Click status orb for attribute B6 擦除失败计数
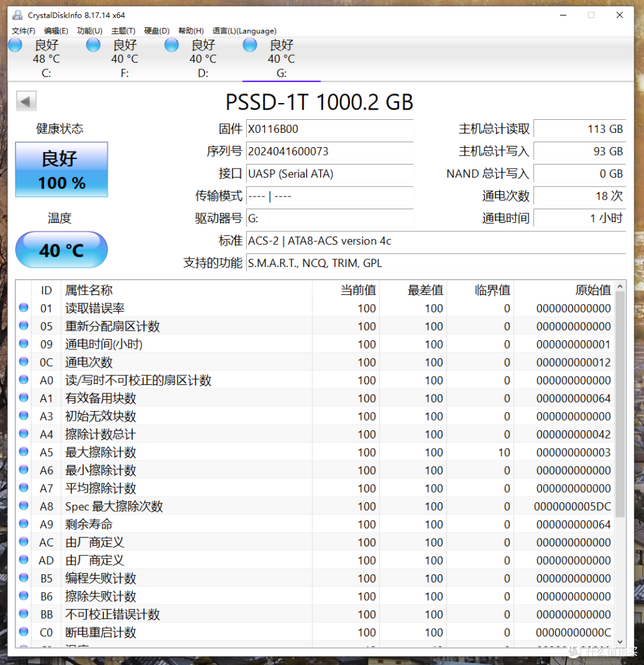Image resolution: width=644 pixels, height=665 pixels. coord(24,596)
